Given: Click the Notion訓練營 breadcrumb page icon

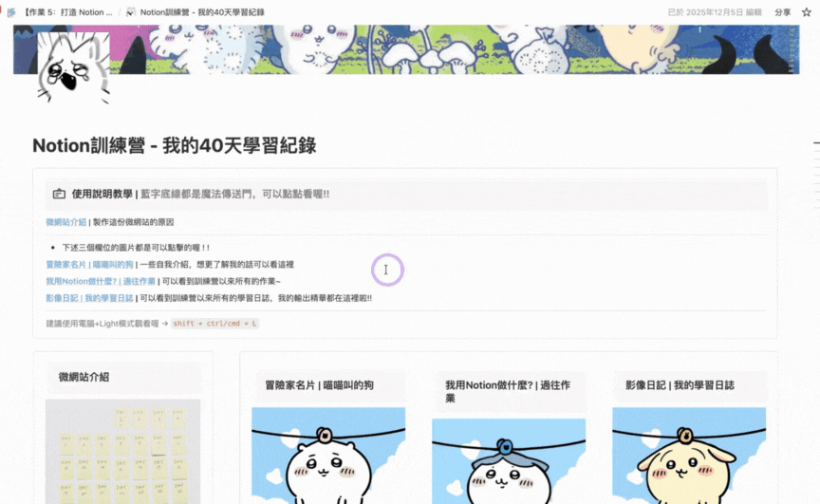Looking at the screenshot, I should [130, 12].
